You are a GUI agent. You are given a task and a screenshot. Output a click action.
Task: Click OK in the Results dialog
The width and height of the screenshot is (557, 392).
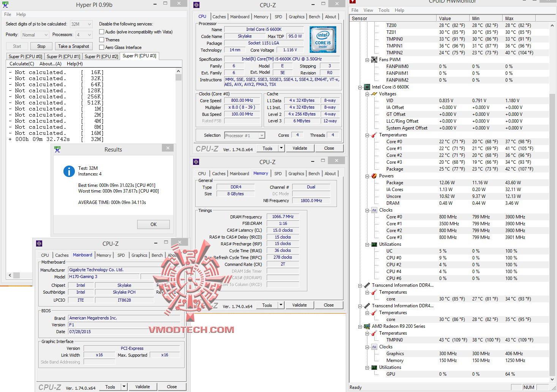click(x=153, y=224)
